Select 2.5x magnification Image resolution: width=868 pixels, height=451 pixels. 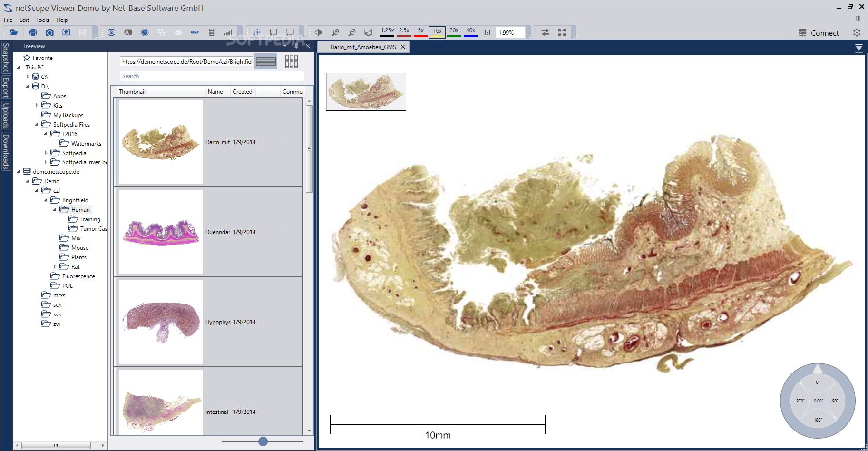pos(404,32)
